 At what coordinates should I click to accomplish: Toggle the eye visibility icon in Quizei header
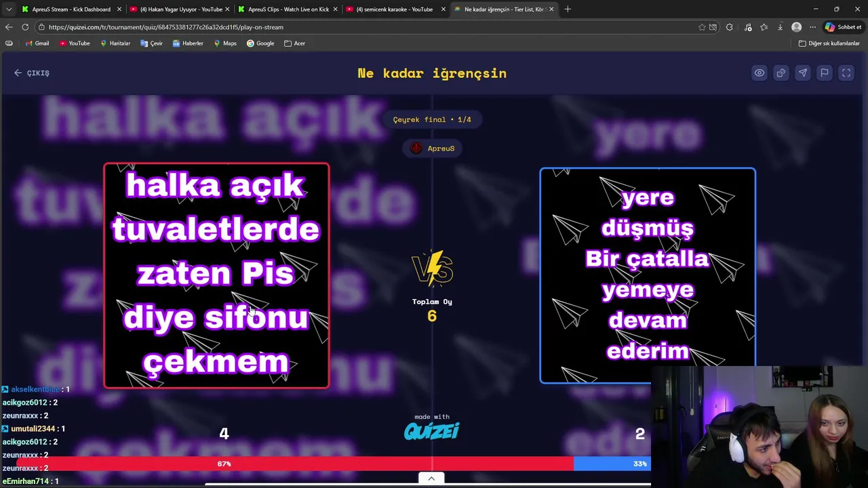pyautogui.click(x=759, y=73)
